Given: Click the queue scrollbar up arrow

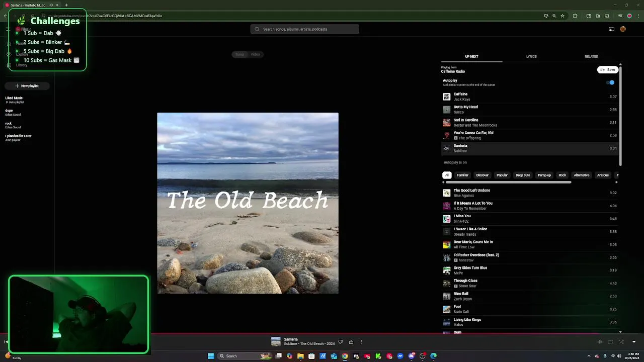Looking at the screenshot, I should 620,65.
